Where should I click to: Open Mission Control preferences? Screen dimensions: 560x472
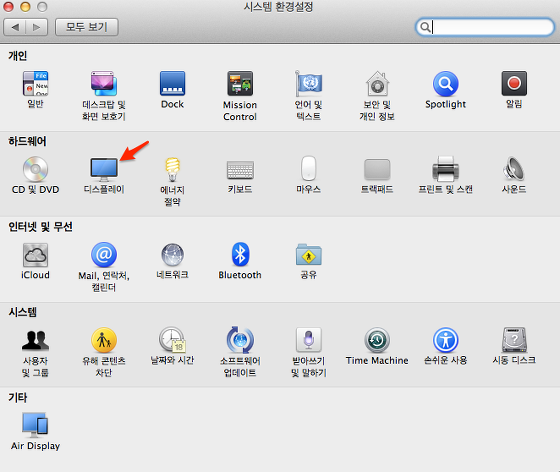pyautogui.click(x=240, y=84)
